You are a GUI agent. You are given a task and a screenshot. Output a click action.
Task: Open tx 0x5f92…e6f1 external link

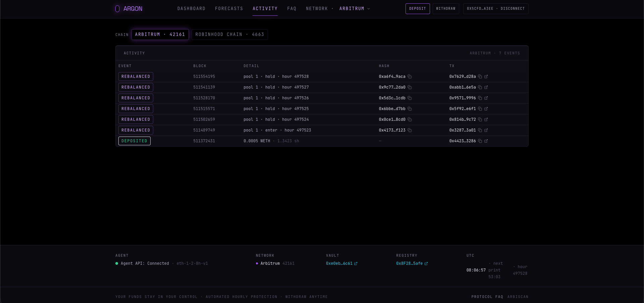point(486,109)
